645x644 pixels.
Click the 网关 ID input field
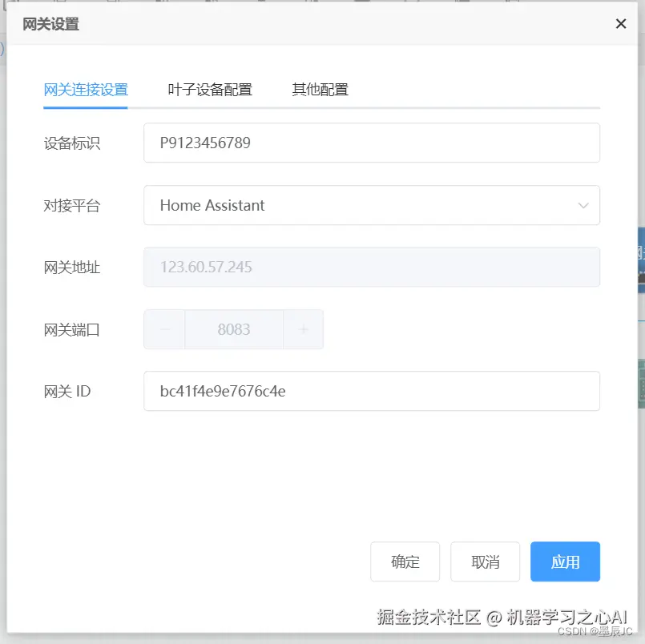point(371,391)
